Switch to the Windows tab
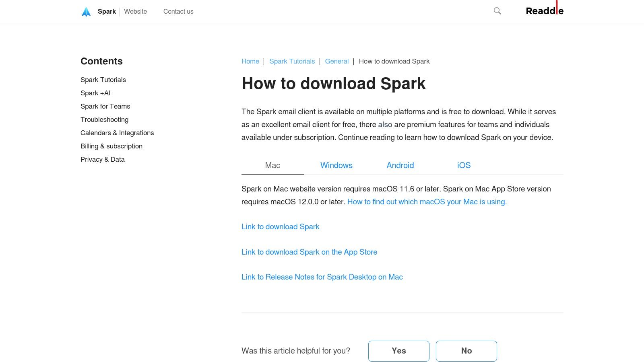Screen dimensions: 644x362 [x=336, y=165]
